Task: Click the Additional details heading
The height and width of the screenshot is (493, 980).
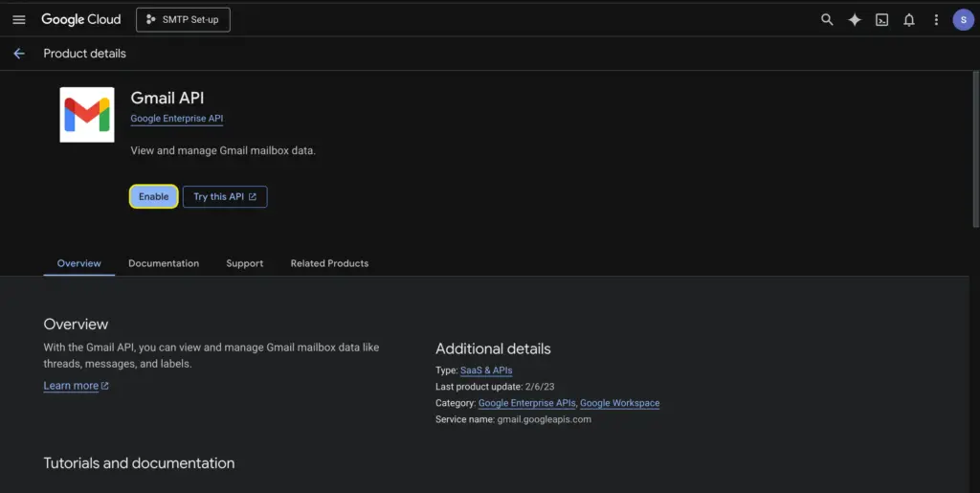Action: point(493,348)
